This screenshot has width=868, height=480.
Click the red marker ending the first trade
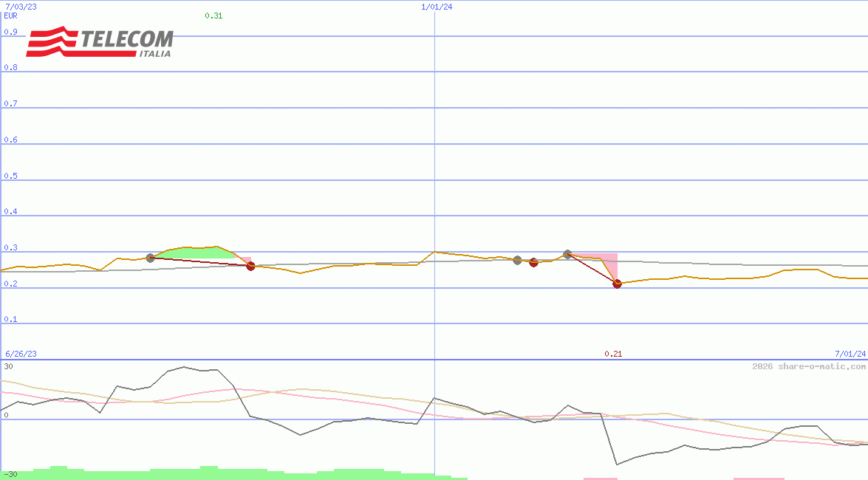pyautogui.click(x=250, y=267)
